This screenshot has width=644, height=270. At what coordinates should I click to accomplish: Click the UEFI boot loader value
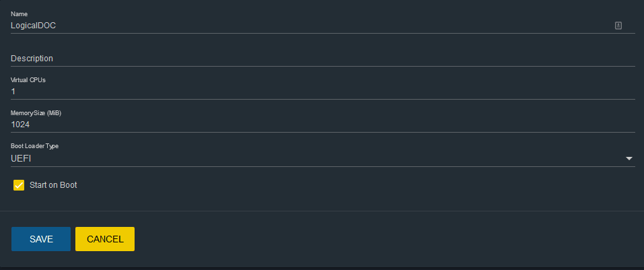(x=22, y=158)
